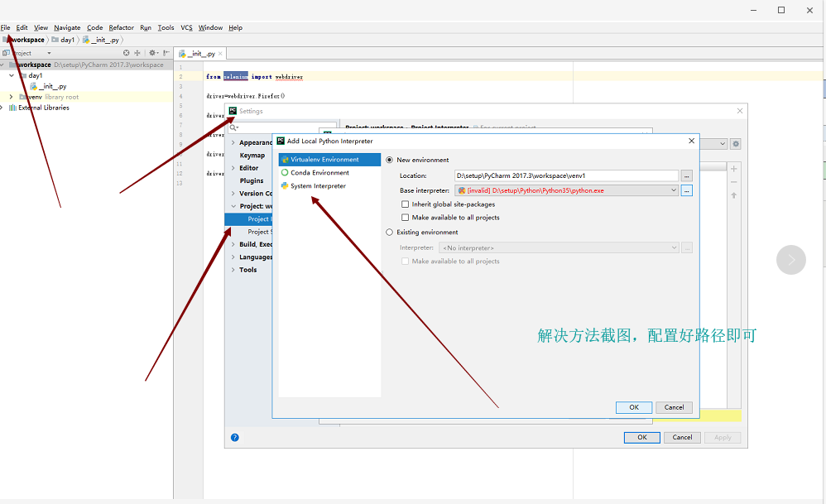The width and height of the screenshot is (826, 504).
Task: Browse for the environment Location folder
Action: (687, 175)
